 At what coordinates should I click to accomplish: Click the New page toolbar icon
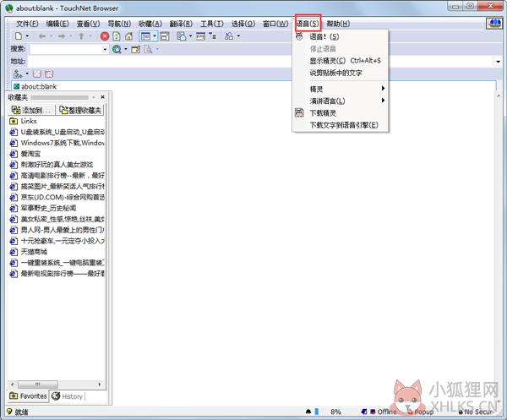[x=19, y=36]
